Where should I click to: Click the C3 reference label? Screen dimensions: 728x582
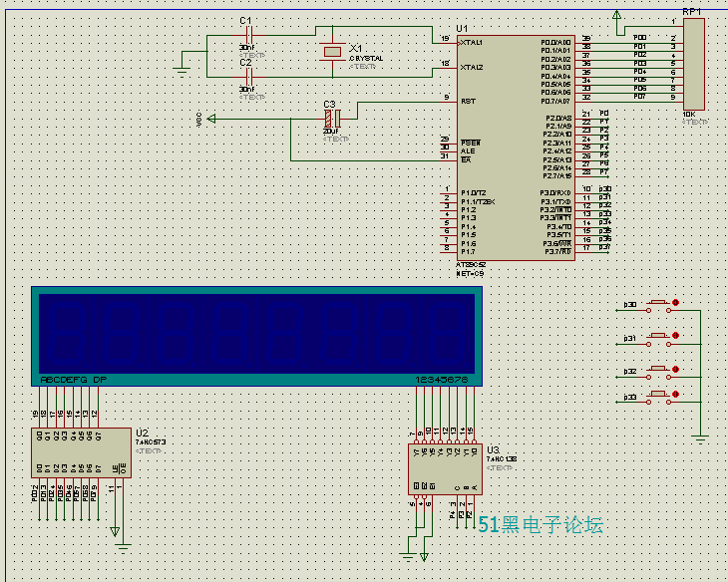pos(329,105)
